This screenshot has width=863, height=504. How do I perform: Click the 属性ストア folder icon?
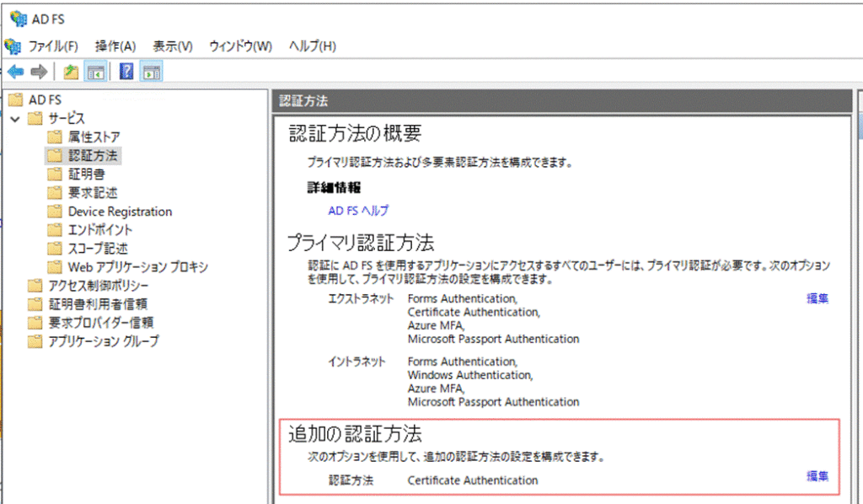55,137
